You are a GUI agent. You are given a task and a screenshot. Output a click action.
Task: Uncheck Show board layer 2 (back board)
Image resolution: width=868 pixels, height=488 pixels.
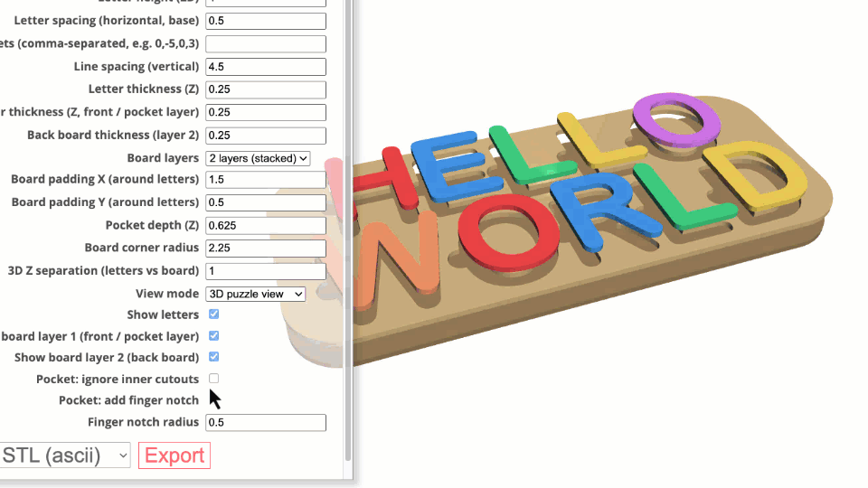click(213, 357)
